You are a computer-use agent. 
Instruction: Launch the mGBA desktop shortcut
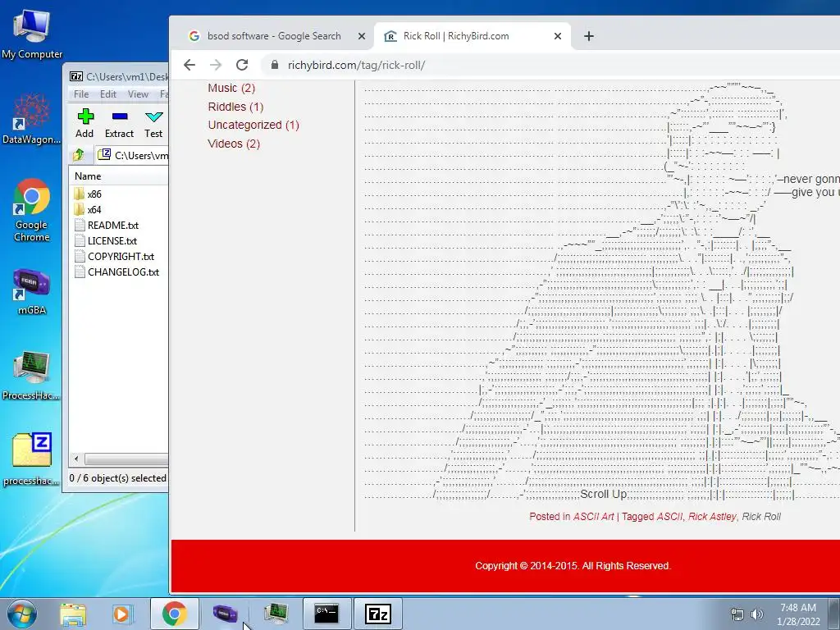tap(32, 291)
